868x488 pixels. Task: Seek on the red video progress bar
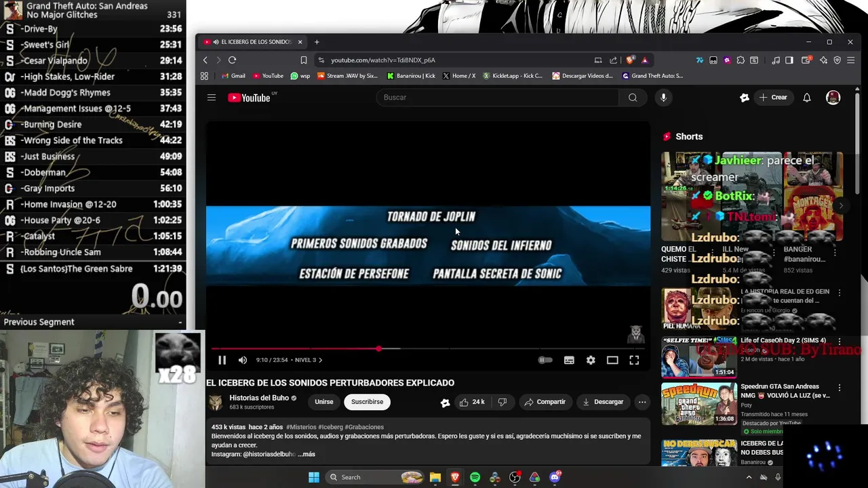click(428, 348)
